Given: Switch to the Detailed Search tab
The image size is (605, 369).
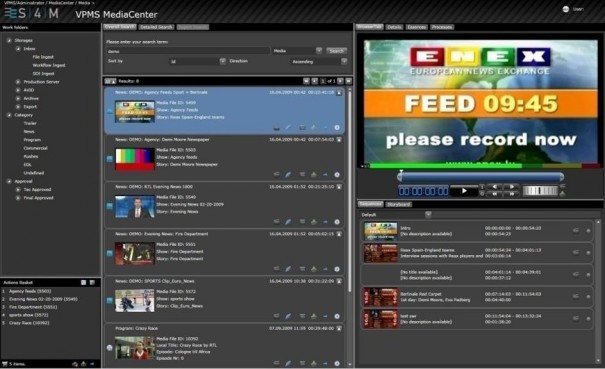Looking at the screenshot, I should point(156,27).
